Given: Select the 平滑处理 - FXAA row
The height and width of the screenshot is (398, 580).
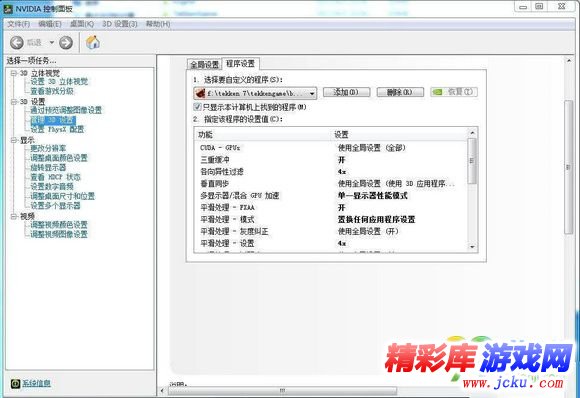Looking at the screenshot, I should 331,208.
